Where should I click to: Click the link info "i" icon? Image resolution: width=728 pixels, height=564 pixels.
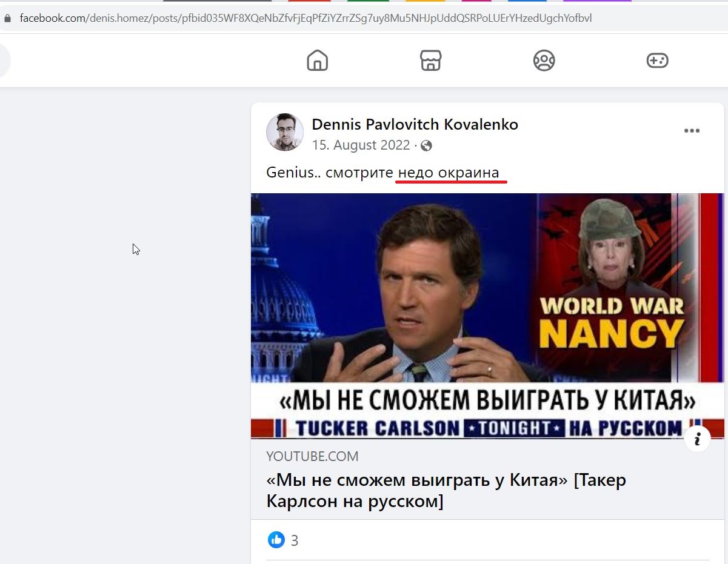tap(698, 439)
